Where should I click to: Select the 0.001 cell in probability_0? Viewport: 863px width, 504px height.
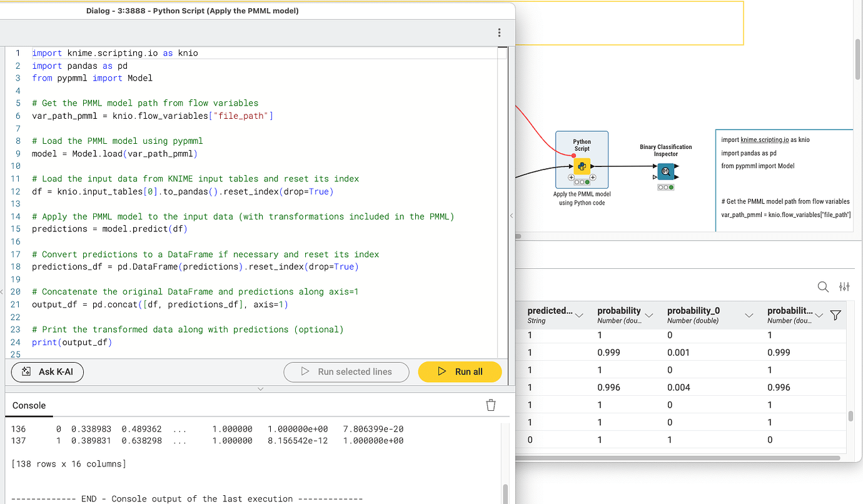tap(677, 352)
